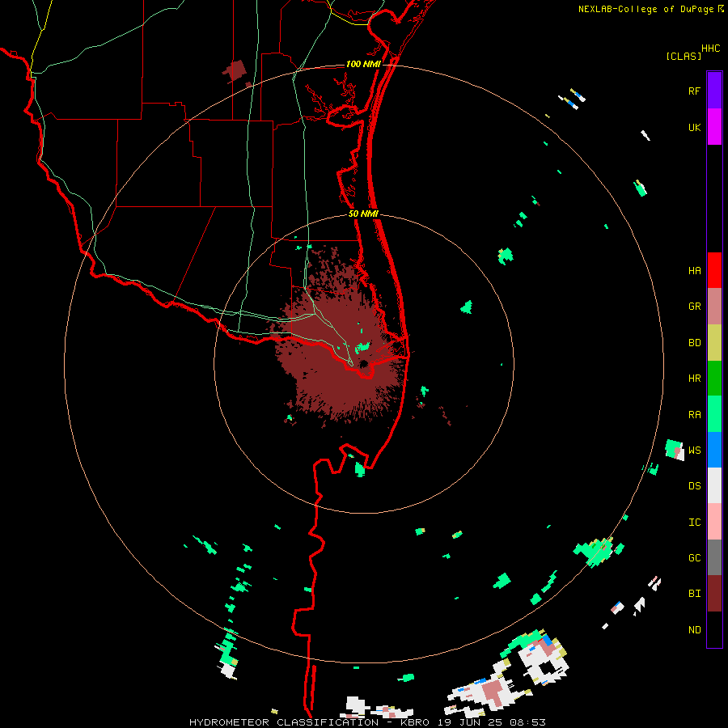Click the '100 NMI' range ring label

pos(363,64)
